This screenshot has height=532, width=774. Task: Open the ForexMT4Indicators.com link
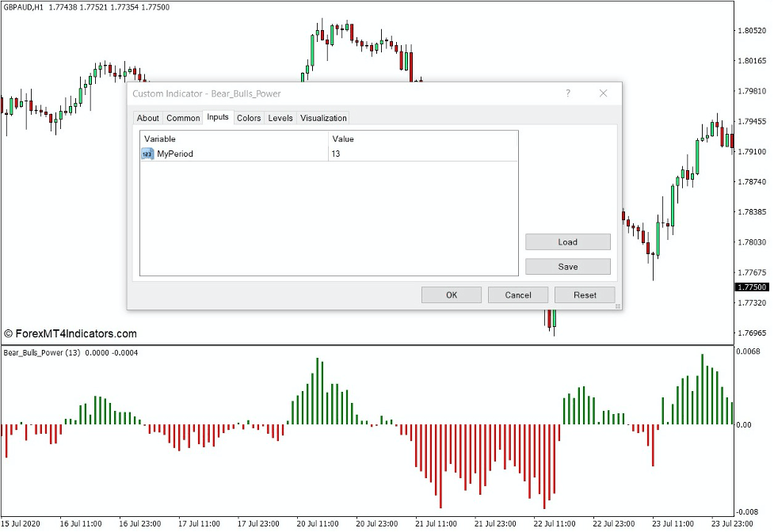70,333
